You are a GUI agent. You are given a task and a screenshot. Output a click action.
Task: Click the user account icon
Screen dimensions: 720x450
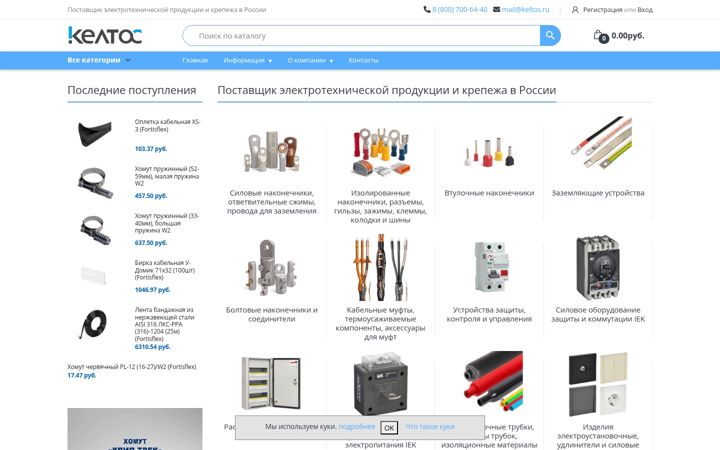575,9
